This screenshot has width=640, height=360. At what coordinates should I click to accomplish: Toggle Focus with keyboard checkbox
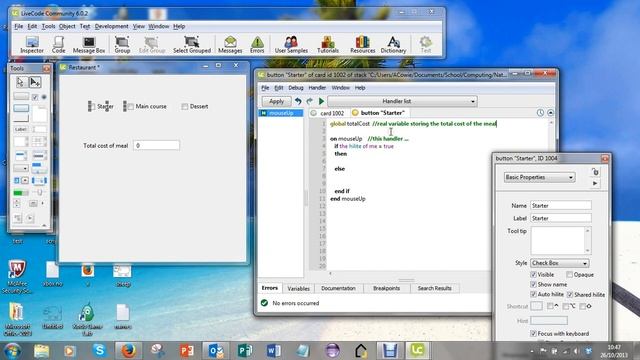click(533, 333)
